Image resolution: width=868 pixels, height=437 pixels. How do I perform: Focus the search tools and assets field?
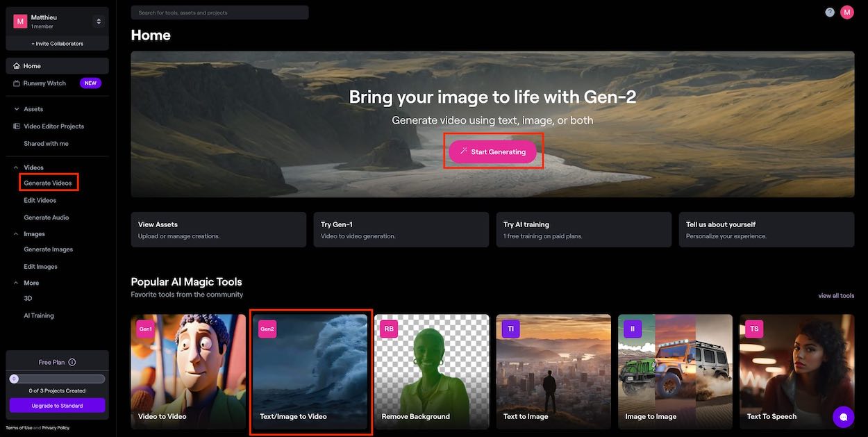point(219,13)
